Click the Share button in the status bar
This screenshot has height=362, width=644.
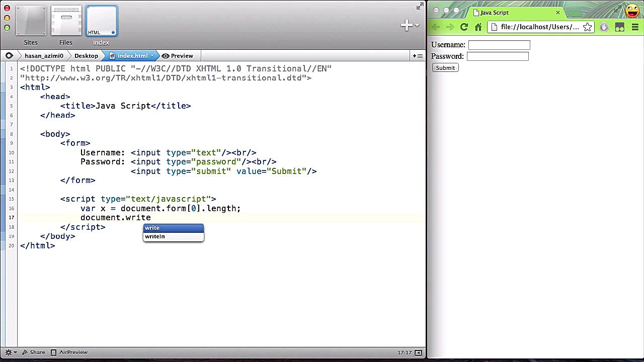pos(34,352)
